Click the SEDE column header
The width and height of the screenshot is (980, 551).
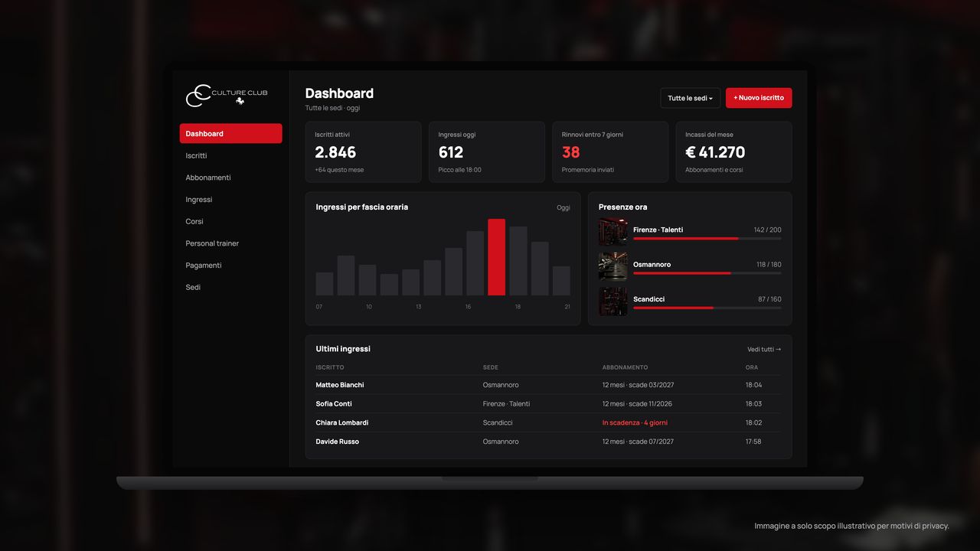click(491, 367)
